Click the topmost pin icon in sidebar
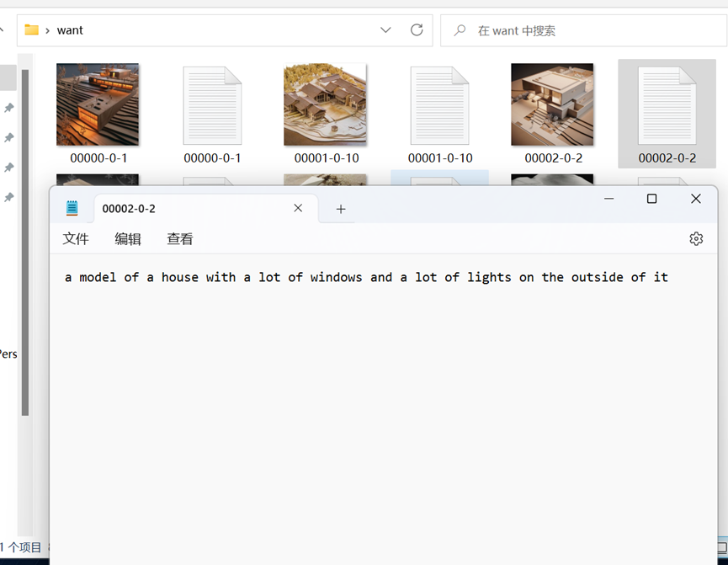This screenshot has height=565, width=728. pyautogui.click(x=8, y=108)
